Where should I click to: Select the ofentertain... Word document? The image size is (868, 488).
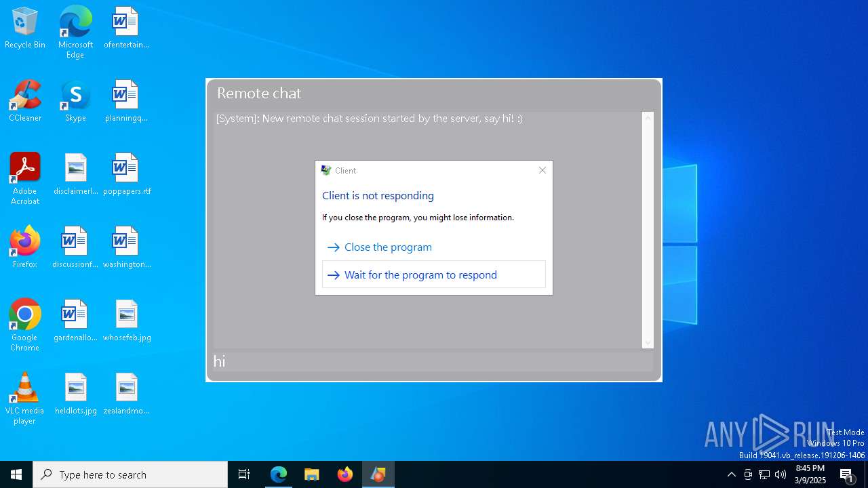126,28
